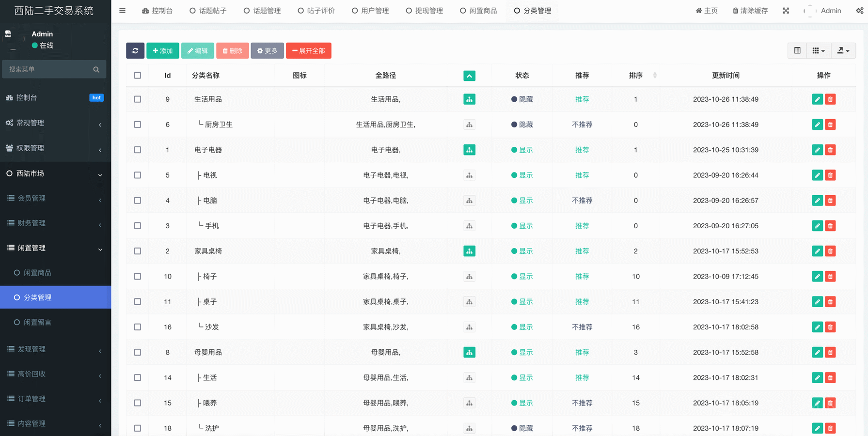Open the export dropdown button
Screen dimensions: 868x436
click(x=843, y=50)
